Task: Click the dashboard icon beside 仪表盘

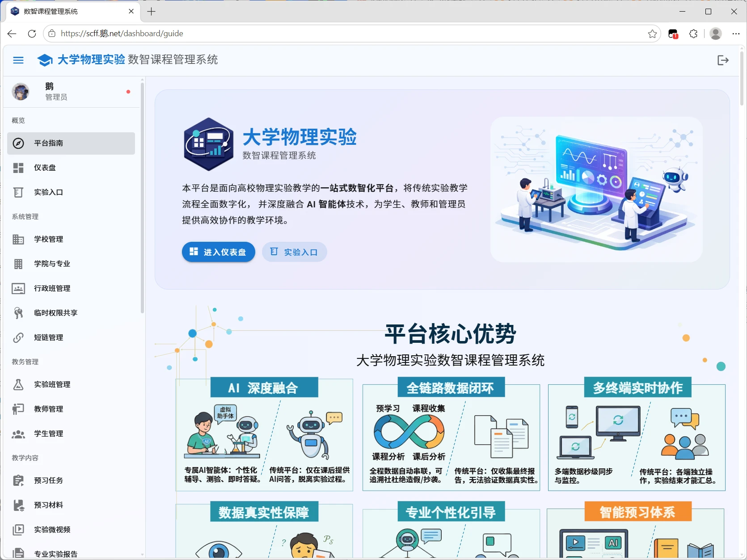Action: click(18, 168)
